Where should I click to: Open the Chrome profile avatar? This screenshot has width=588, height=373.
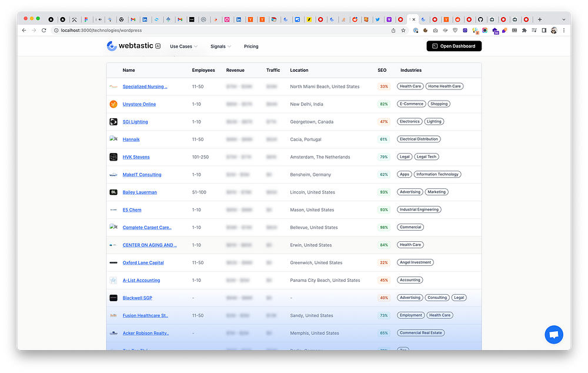pos(554,31)
